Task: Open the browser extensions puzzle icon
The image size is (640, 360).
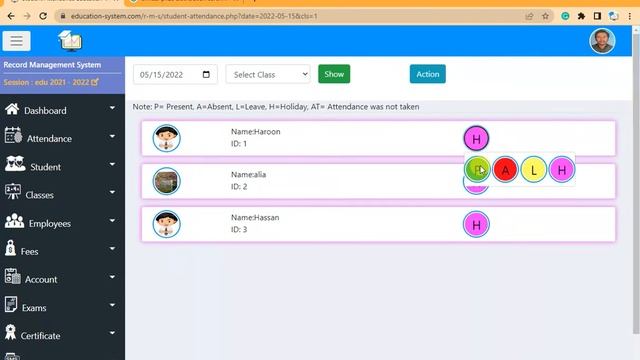Action: coord(581,16)
